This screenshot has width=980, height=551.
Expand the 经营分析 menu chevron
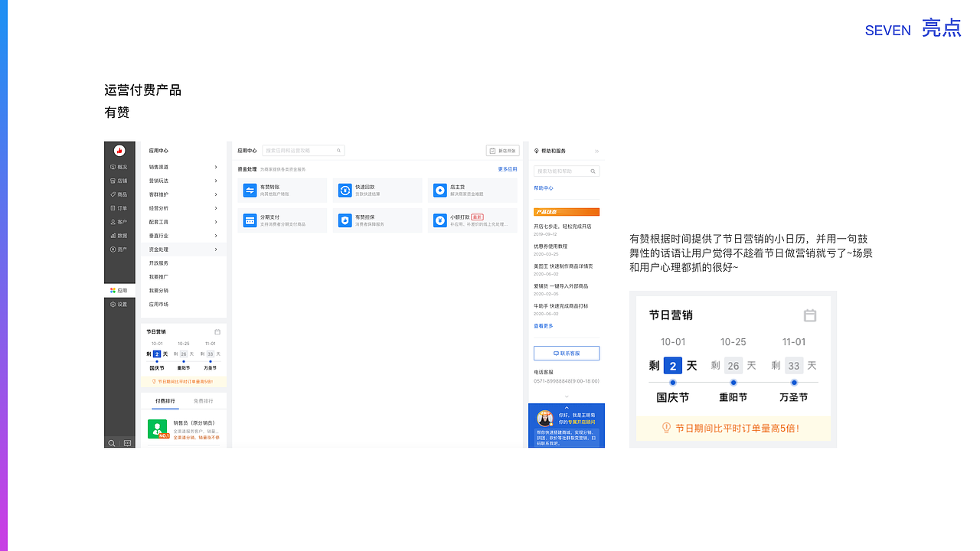point(216,208)
